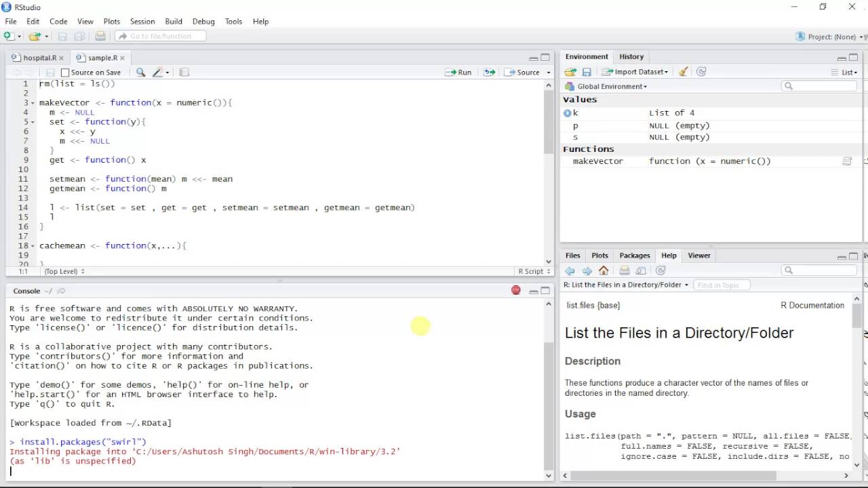This screenshot has height=488, width=868.
Task: Expand list k with the blue arrow
Action: click(567, 113)
